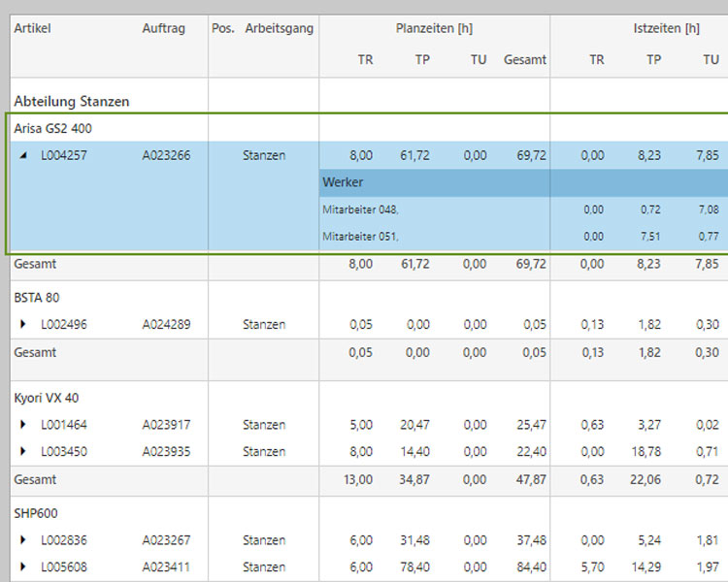Screen dimensions: 728x582
Task: Click article number L005608
Action: (x=64, y=567)
